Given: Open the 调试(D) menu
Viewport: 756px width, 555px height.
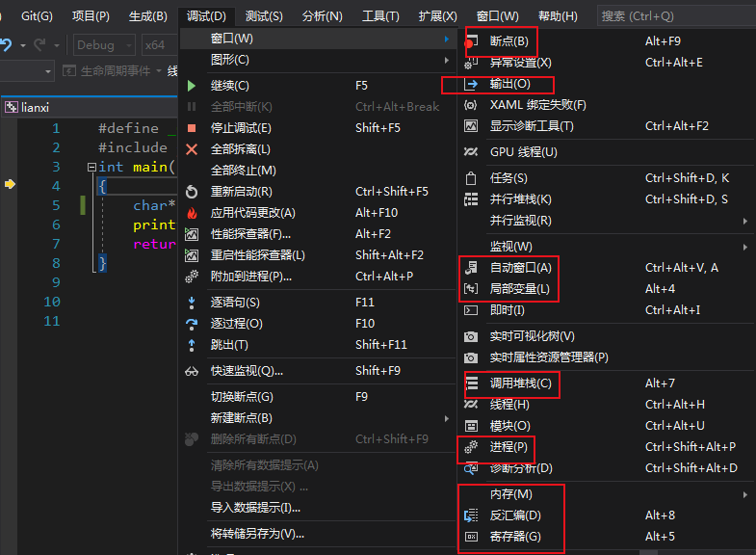Looking at the screenshot, I should coord(206,16).
